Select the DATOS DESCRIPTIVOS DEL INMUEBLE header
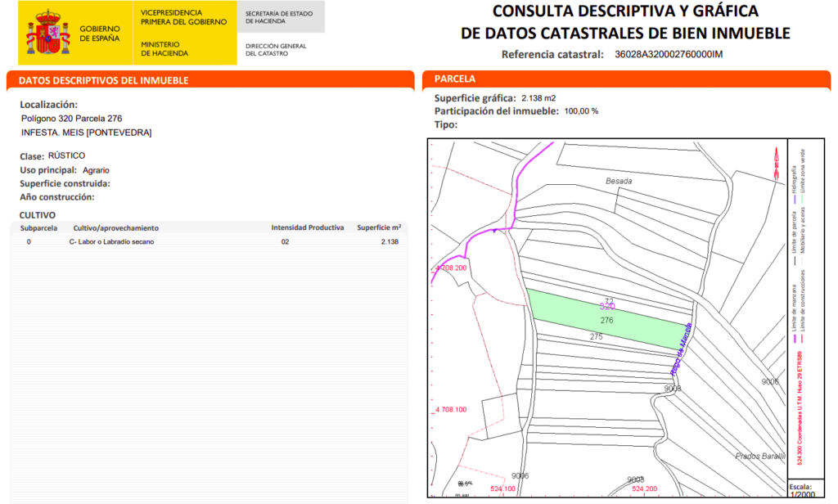The image size is (838, 504). pos(210,80)
